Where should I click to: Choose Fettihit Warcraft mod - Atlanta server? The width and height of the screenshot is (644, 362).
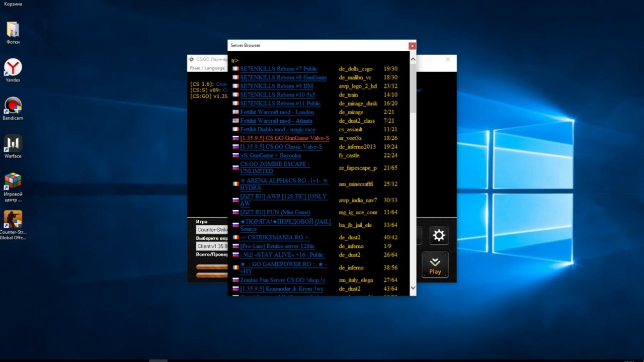[276, 121]
